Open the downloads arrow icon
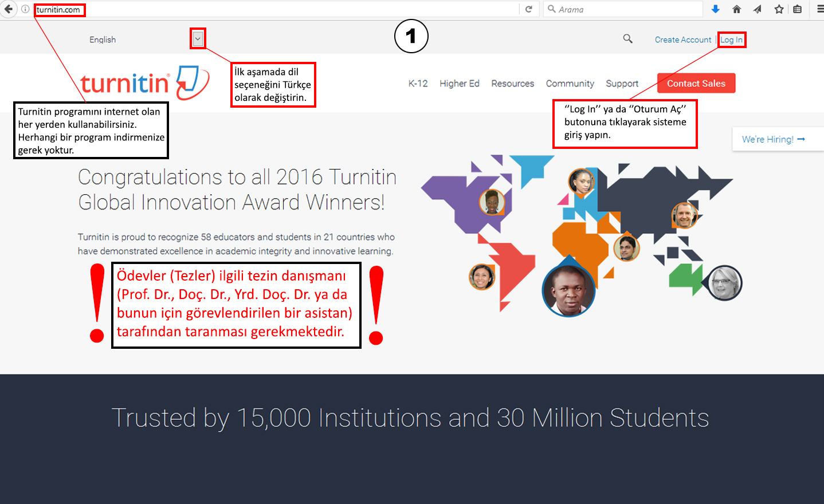Viewport: 824px width, 504px height. pyautogui.click(x=715, y=9)
